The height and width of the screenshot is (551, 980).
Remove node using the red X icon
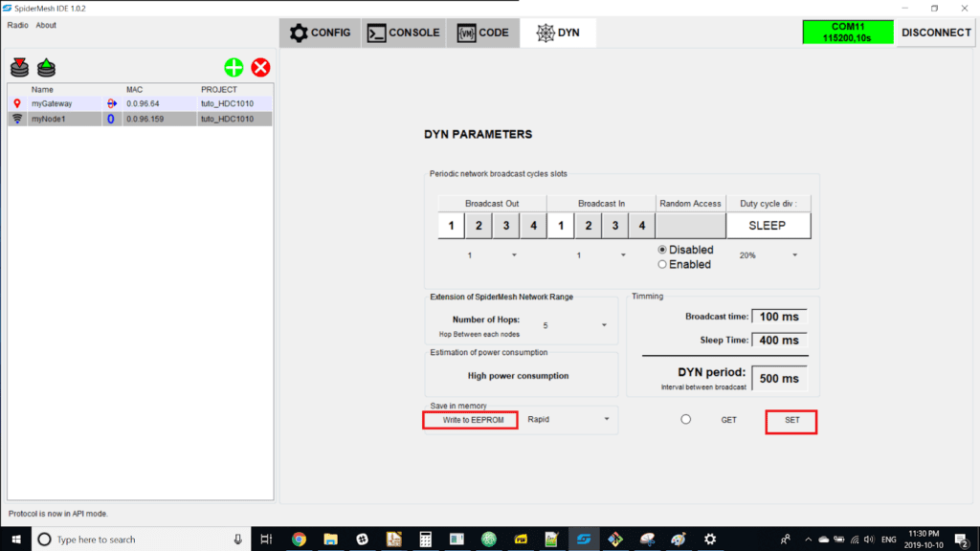point(260,68)
